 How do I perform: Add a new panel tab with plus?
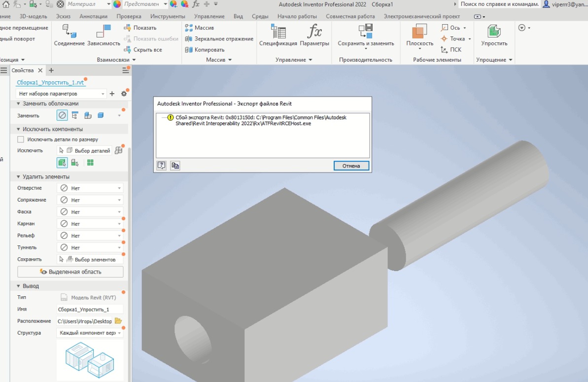51,70
